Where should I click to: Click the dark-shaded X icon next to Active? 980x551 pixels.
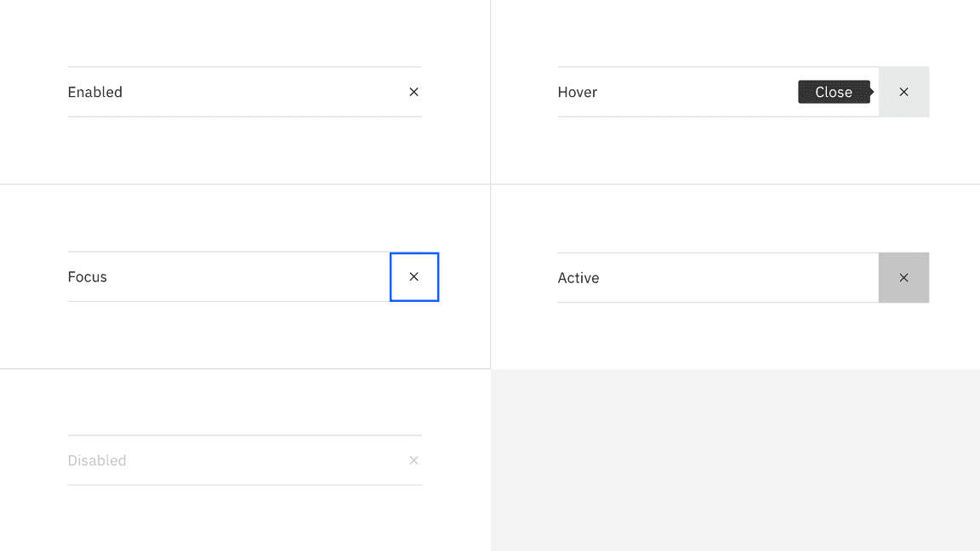pyautogui.click(x=903, y=277)
